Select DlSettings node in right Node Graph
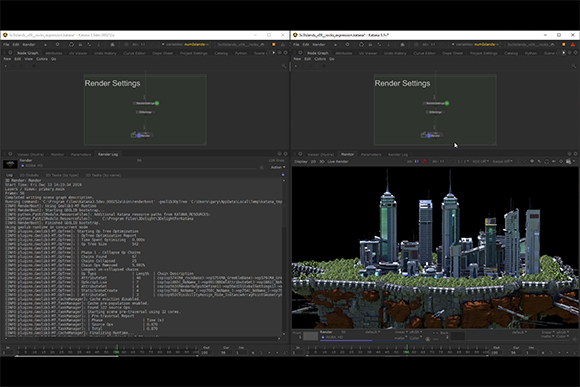Screen dimensions: 580x387 click(435, 112)
